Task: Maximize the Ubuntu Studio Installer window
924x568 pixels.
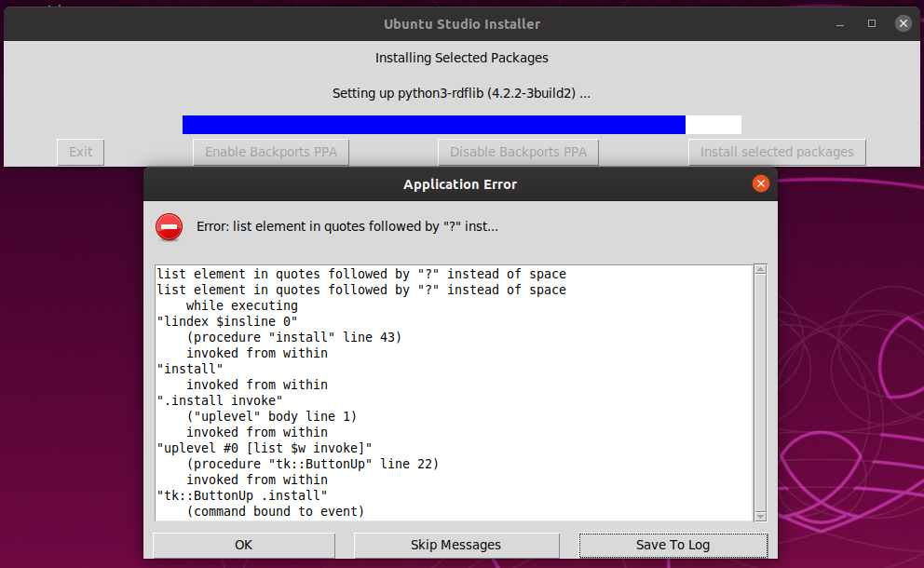Action: 872,23
